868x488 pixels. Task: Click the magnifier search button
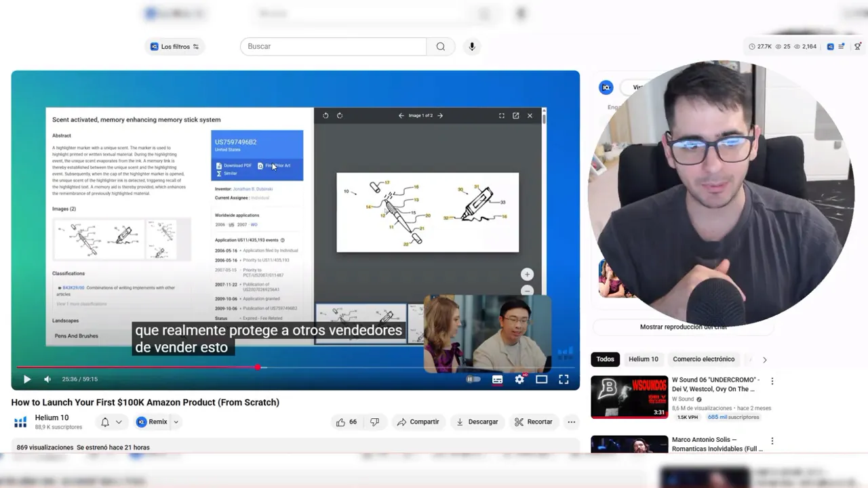(x=441, y=47)
